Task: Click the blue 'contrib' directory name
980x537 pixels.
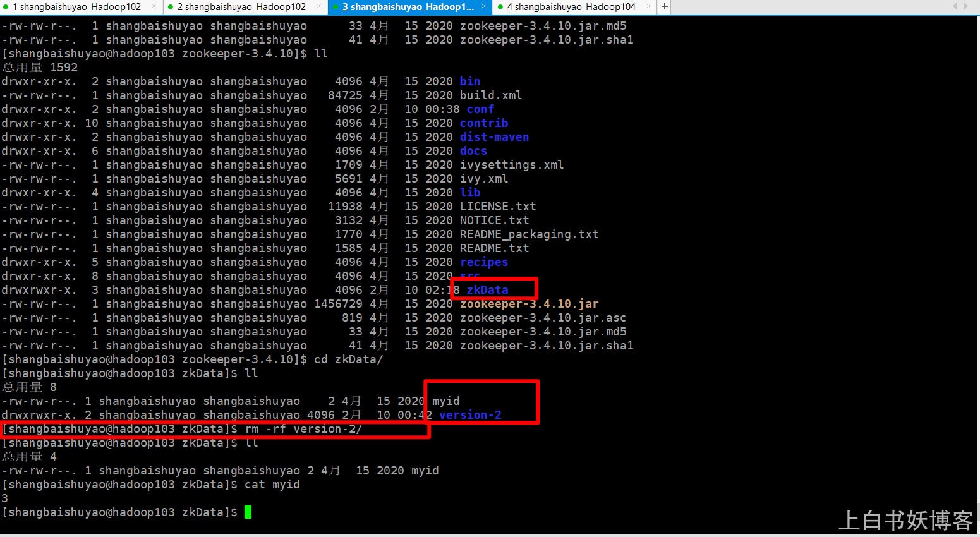Action: pos(484,123)
